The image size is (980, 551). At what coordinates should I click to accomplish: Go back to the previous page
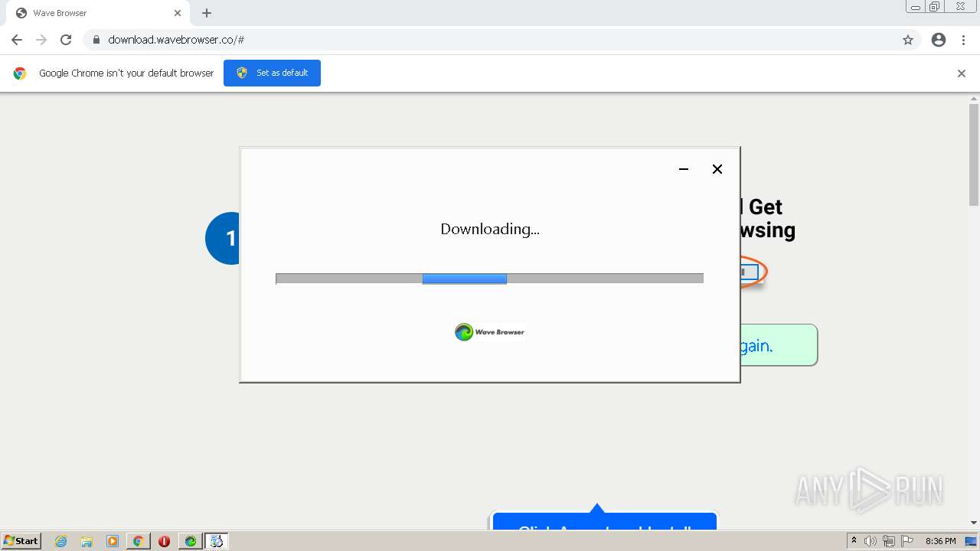click(17, 40)
